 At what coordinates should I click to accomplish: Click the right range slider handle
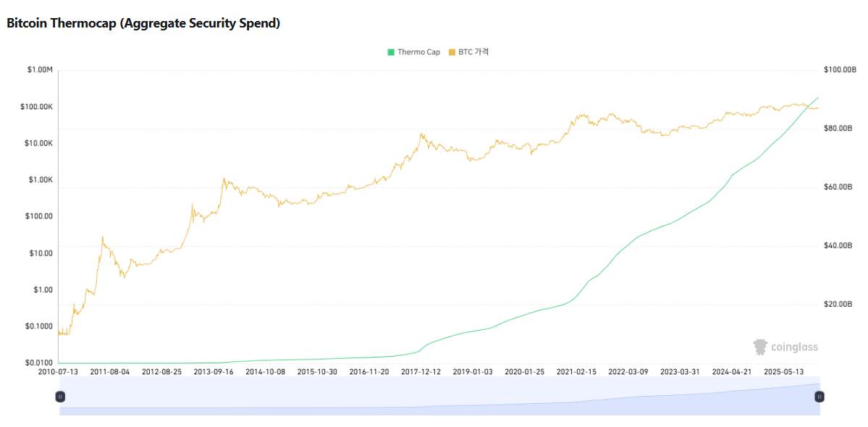tap(819, 396)
